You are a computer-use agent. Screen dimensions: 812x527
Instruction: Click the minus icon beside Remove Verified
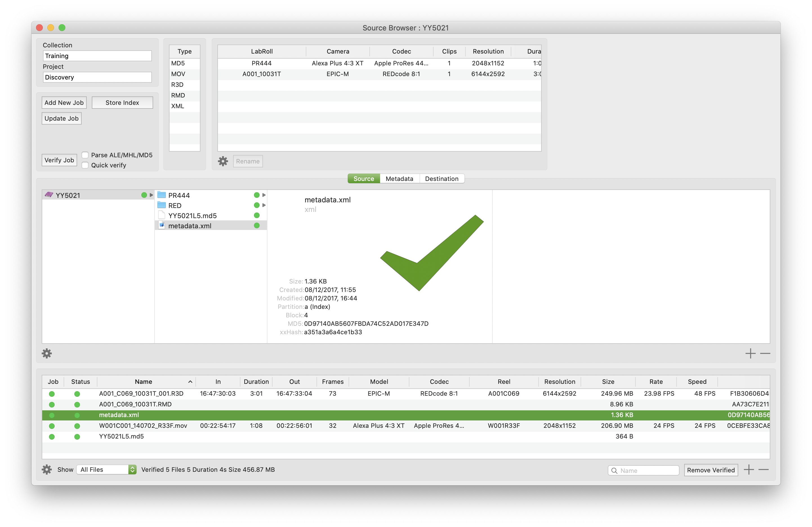pos(764,469)
